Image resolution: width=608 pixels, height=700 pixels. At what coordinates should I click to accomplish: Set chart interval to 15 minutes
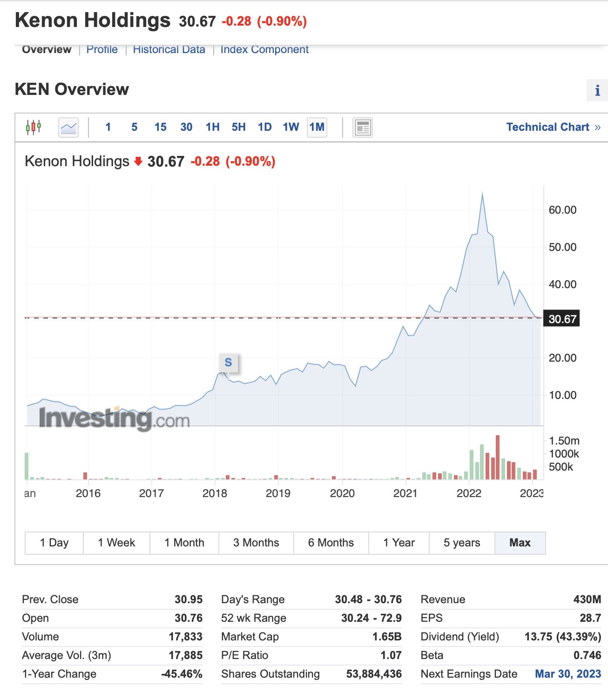click(x=161, y=127)
